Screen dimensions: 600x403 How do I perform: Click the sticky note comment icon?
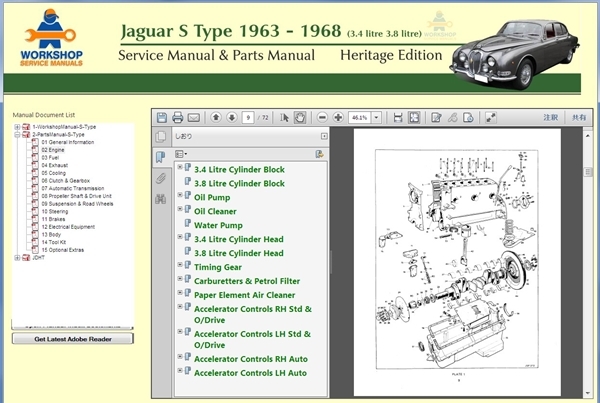click(436, 117)
